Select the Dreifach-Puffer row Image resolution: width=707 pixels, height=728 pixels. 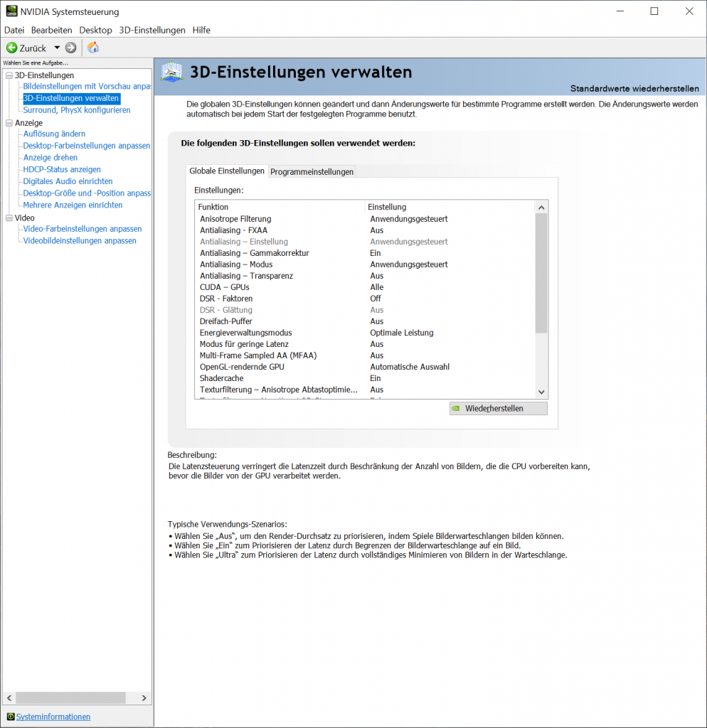click(365, 321)
